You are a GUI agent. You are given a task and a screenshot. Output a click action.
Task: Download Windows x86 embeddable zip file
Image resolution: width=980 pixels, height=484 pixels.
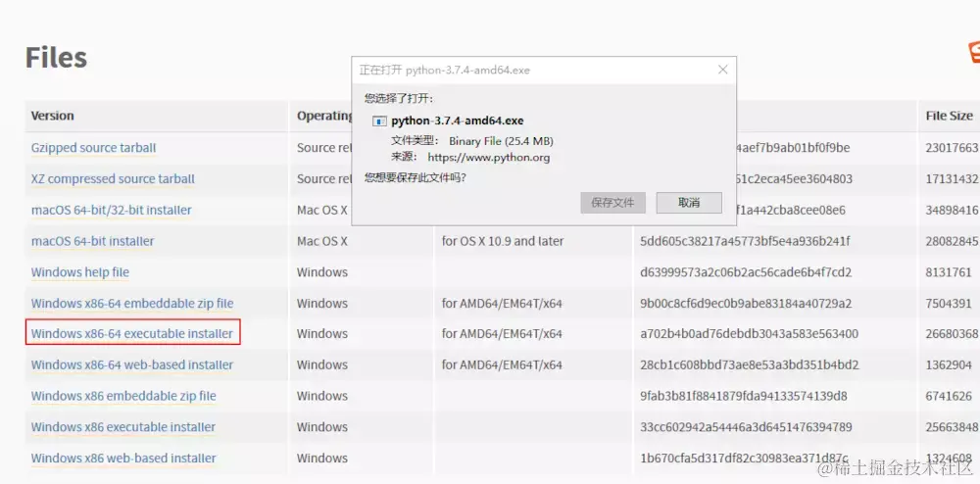(123, 396)
